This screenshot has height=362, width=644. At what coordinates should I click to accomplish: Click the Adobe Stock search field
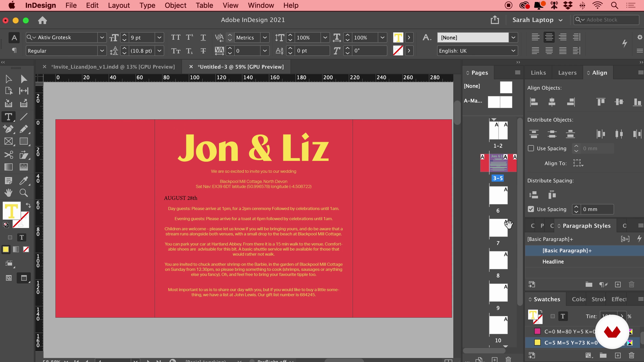click(606, 20)
